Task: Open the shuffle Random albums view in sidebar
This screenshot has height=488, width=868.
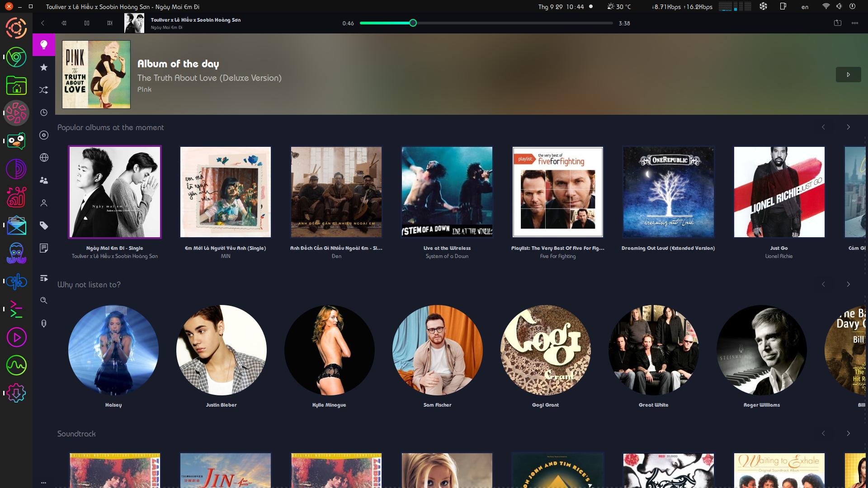Action: click(x=44, y=90)
